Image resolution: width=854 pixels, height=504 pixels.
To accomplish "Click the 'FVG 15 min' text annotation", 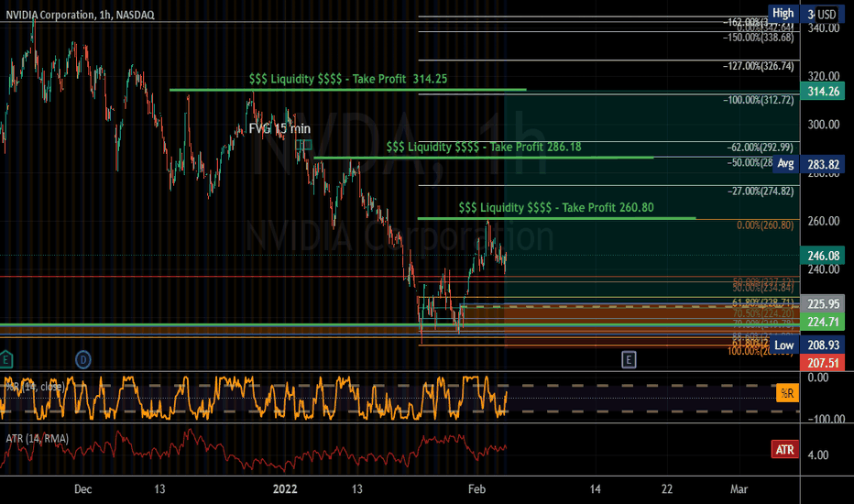I will coord(279,128).
